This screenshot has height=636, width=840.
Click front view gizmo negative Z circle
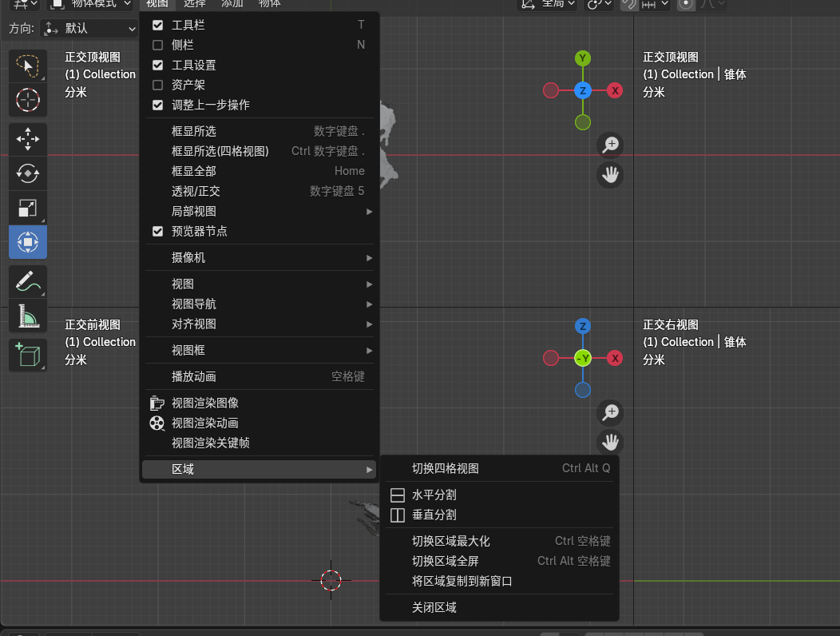click(x=583, y=390)
